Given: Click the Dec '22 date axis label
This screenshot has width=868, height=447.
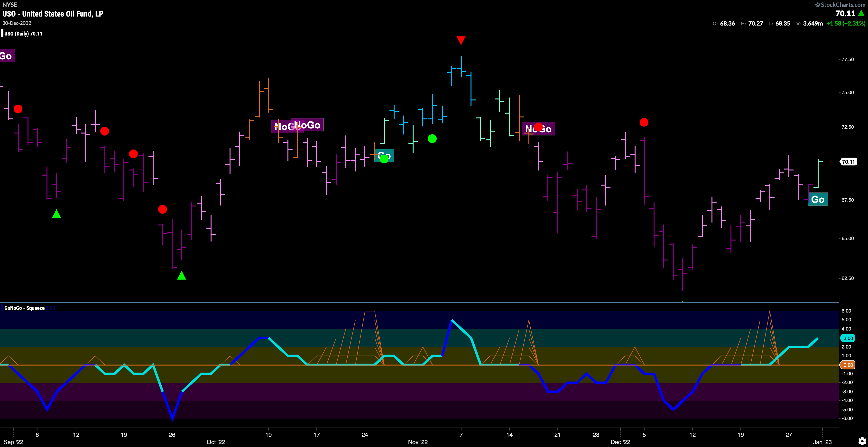Looking at the screenshot, I should tap(620, 442).
